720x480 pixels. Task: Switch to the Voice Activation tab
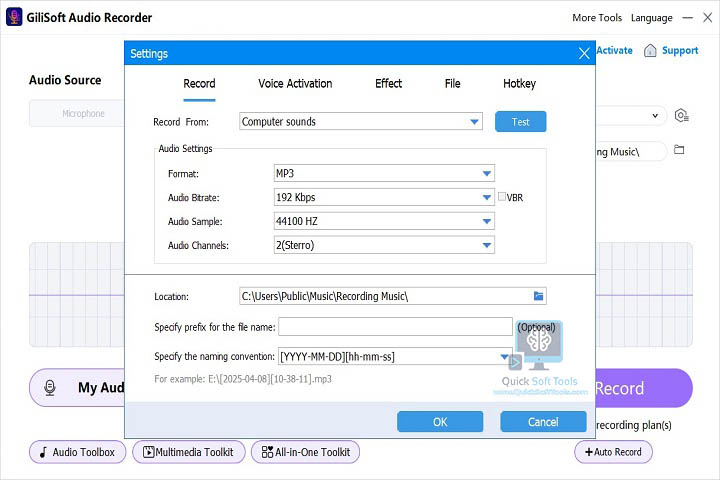coord(295,84)
